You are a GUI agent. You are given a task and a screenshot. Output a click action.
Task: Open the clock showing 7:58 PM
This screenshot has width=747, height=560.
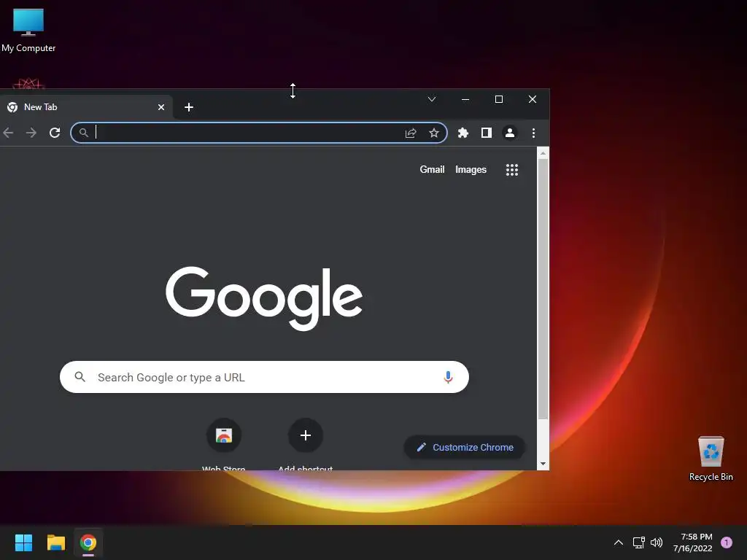pos(693,542)
